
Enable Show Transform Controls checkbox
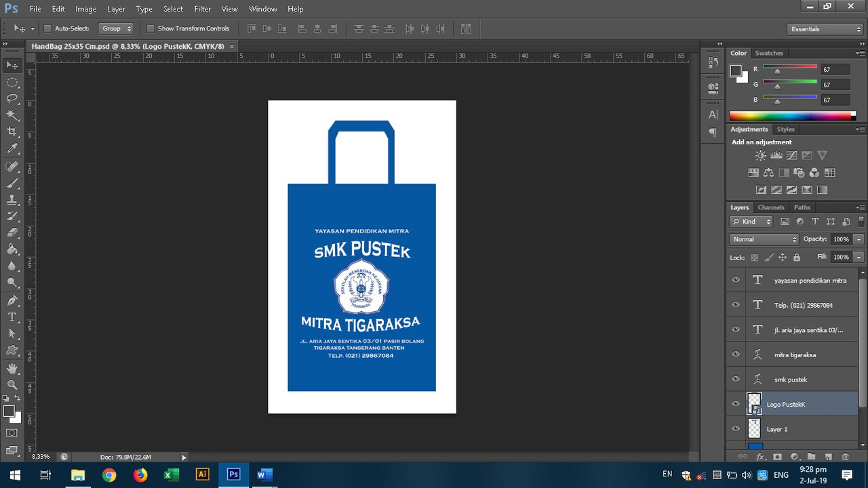(151, 28)
